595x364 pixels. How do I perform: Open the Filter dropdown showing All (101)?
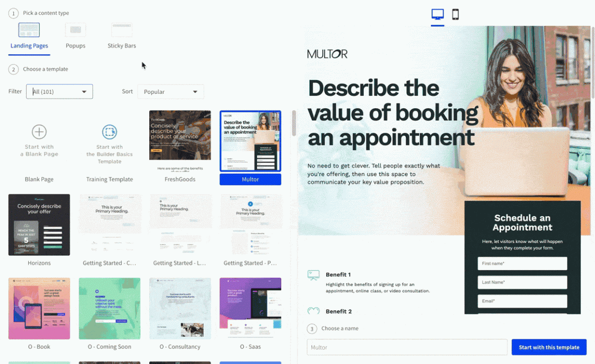(60, 92)
